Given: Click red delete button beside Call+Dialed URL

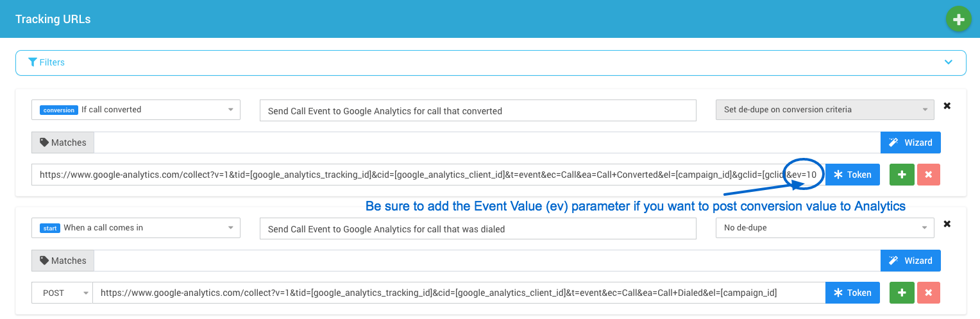Looking at the screenshot, I should click(x=929, y=293).
